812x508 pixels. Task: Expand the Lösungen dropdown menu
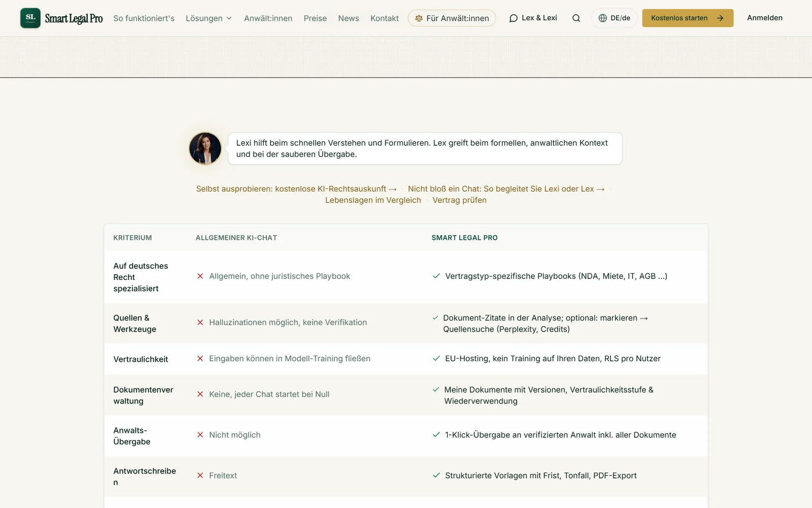(209, 18)
